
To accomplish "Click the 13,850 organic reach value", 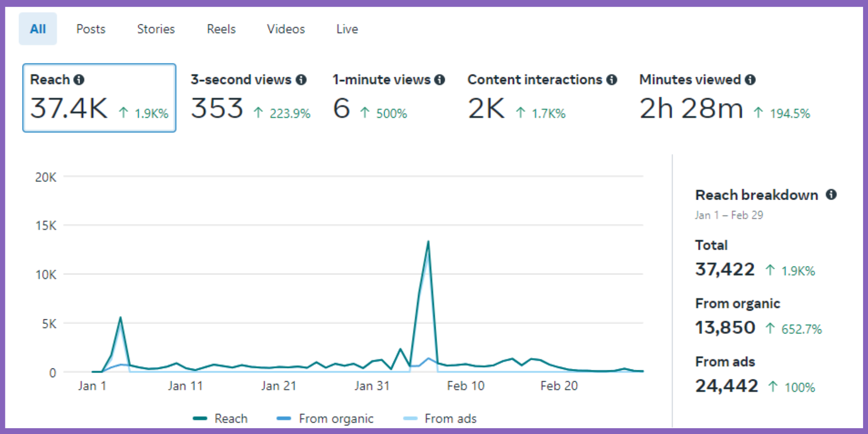I will coord(725,328).
